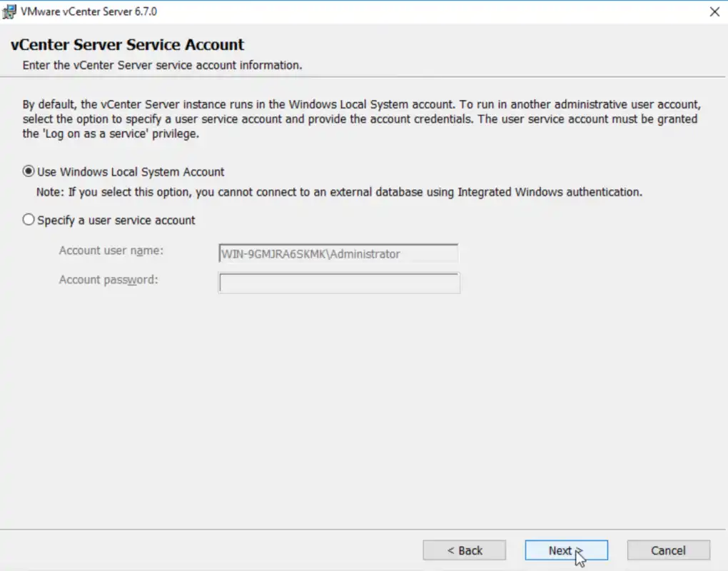Focus the Account password field
The width and height of the screenshot is (728, 571).
pyautogui.click(x=340, y=283)
